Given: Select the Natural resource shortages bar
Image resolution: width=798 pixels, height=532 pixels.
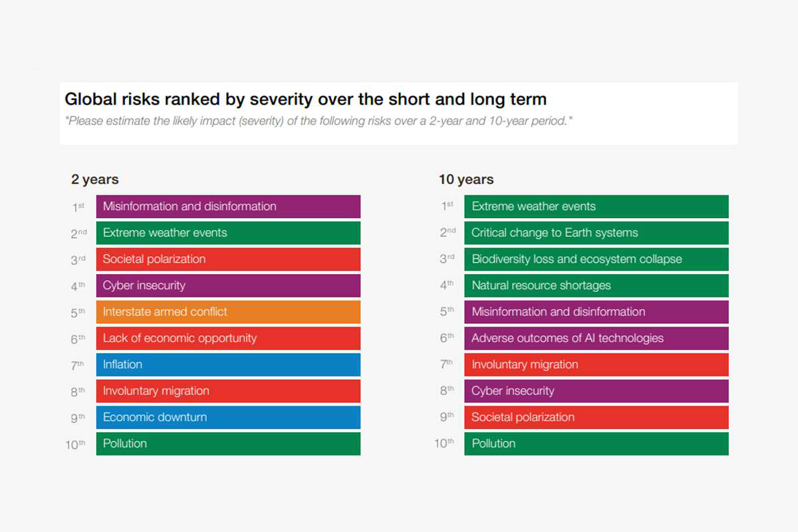Looking at the screenshot, I should pyautogui.click(x=596, y=285).
